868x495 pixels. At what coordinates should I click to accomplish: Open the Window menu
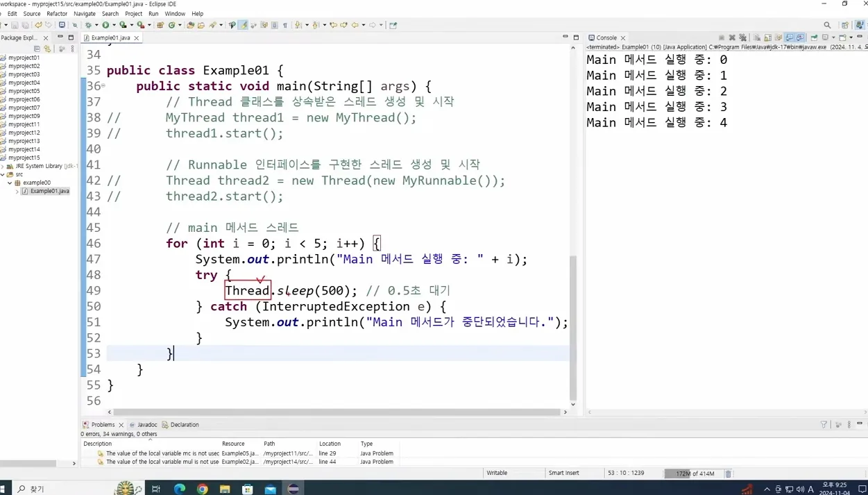175,13
